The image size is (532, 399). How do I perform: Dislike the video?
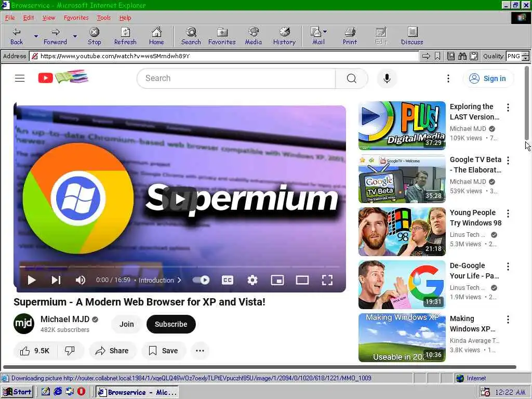(x=70, y=351)
